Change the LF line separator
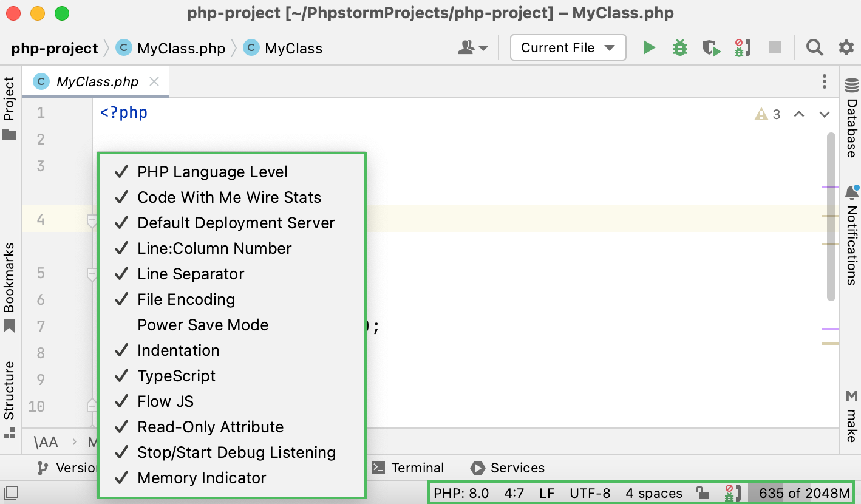861x504 pixels. 546,493
